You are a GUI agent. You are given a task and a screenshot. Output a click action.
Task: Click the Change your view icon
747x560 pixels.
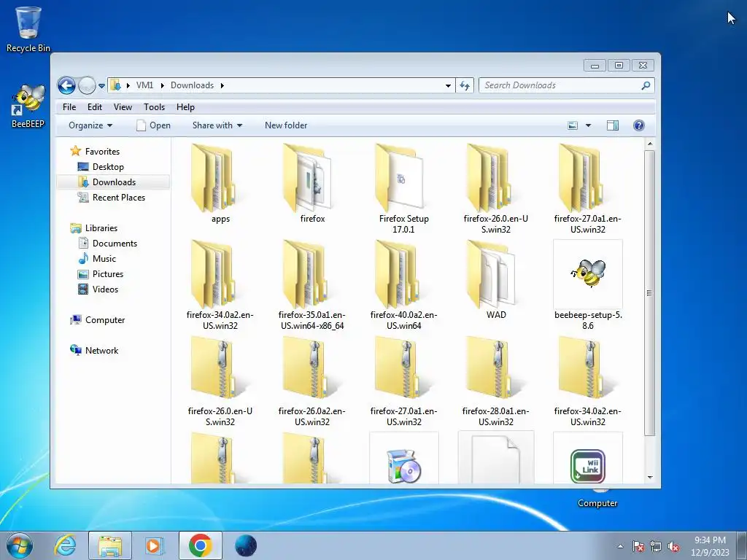(573, 125)
